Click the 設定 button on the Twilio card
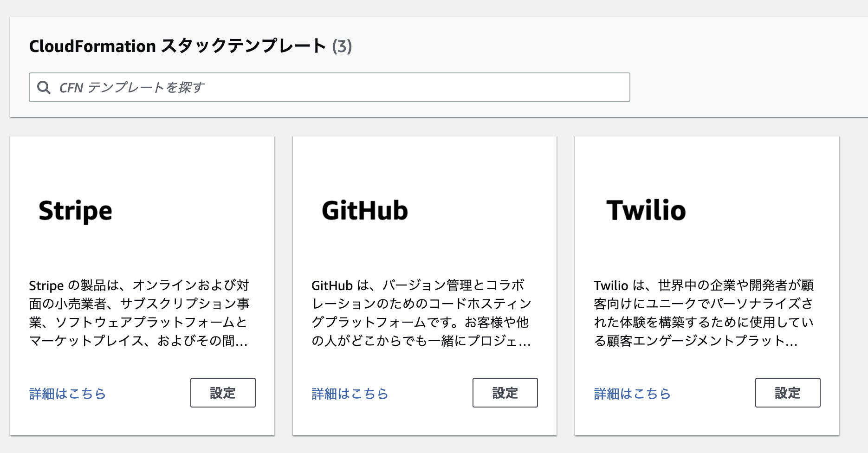This screenshot has width=868, height=453. [x=787, y=393]
